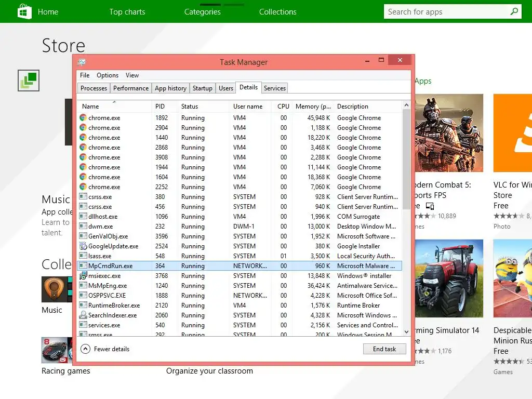Sort by the Description column header
Image resolution: width=532 pixels, height=399 pixels.
pos(368,106)
